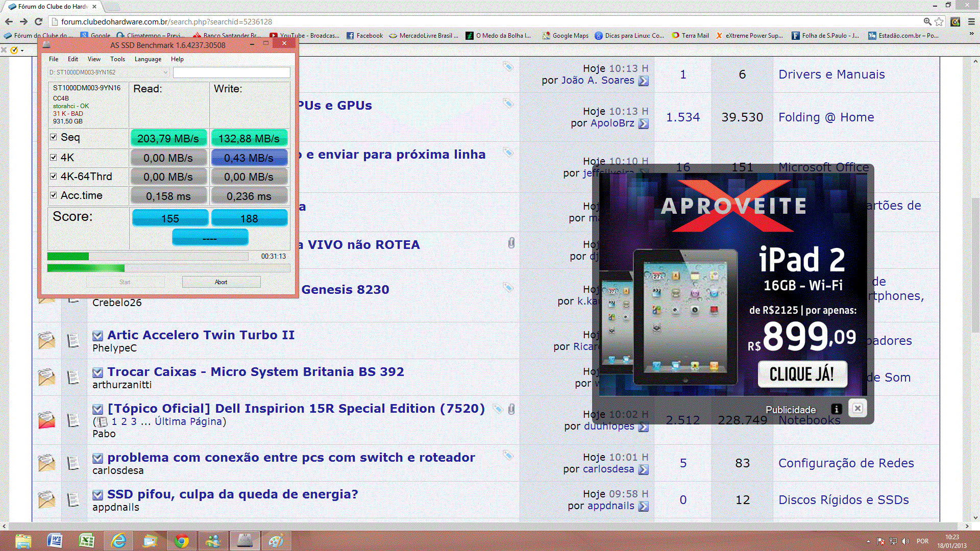Toggle the Acc.time test checkbox
This screenshot has width=980, height=551.
click(54, 195)
